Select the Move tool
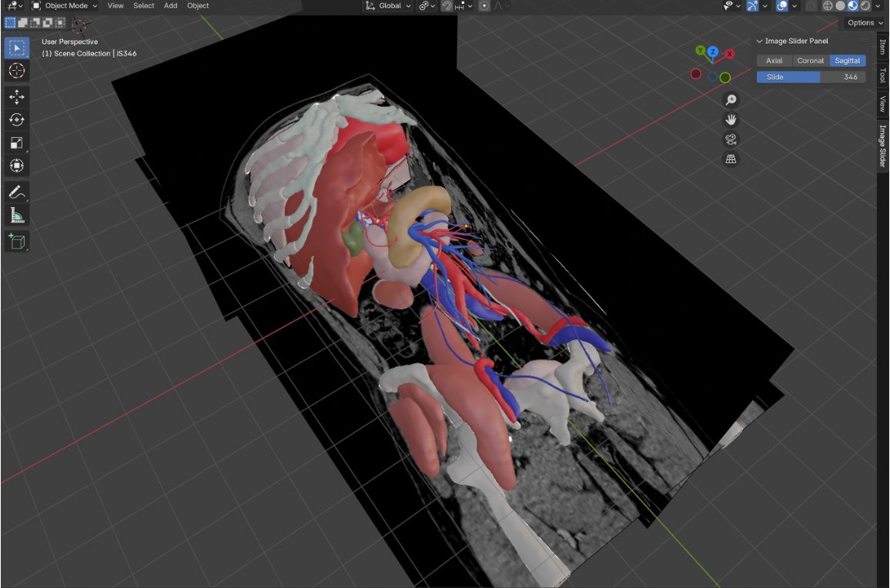This screenshot has width=890, height=588. pyautogui.click(x=16, y=96)
